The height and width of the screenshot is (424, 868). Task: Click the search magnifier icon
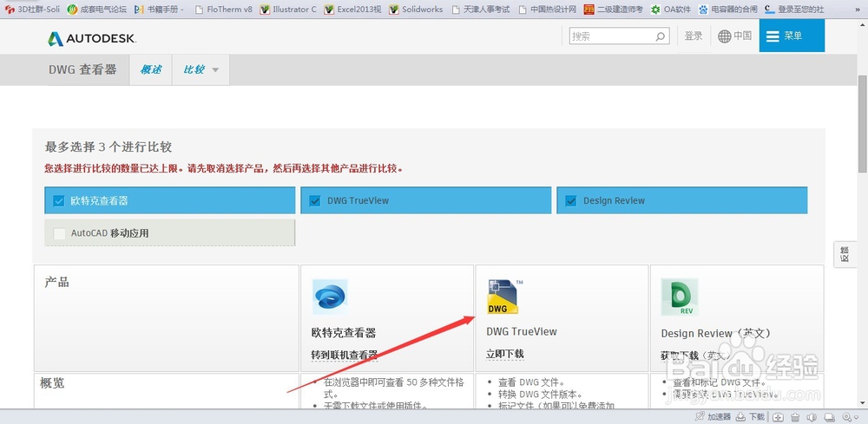click(x=660, y=36)
